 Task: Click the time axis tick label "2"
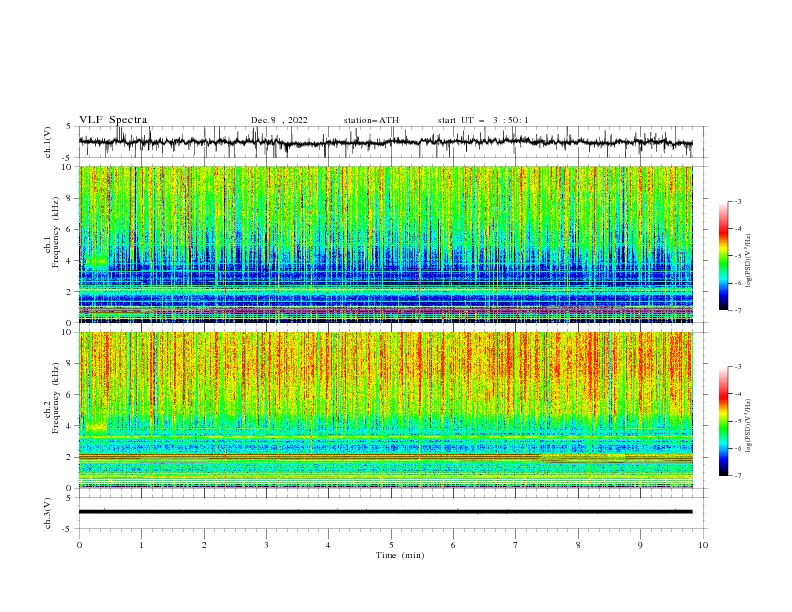pos(204,545)
